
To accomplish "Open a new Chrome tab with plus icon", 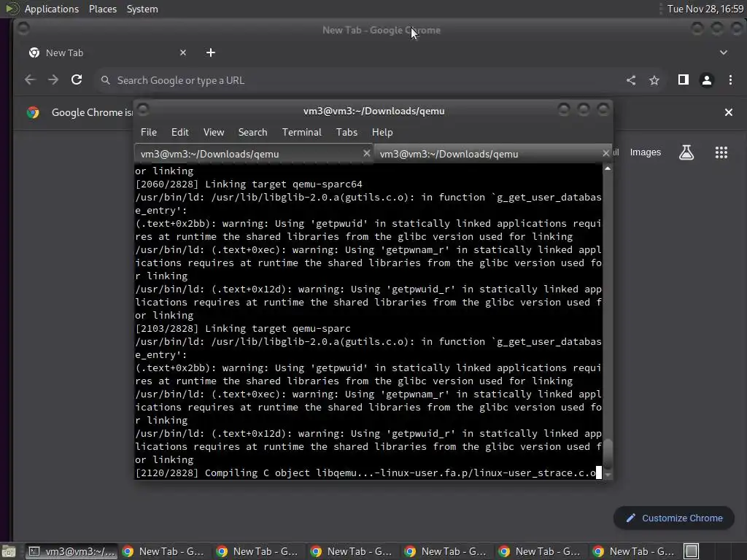I will [211, 52].
